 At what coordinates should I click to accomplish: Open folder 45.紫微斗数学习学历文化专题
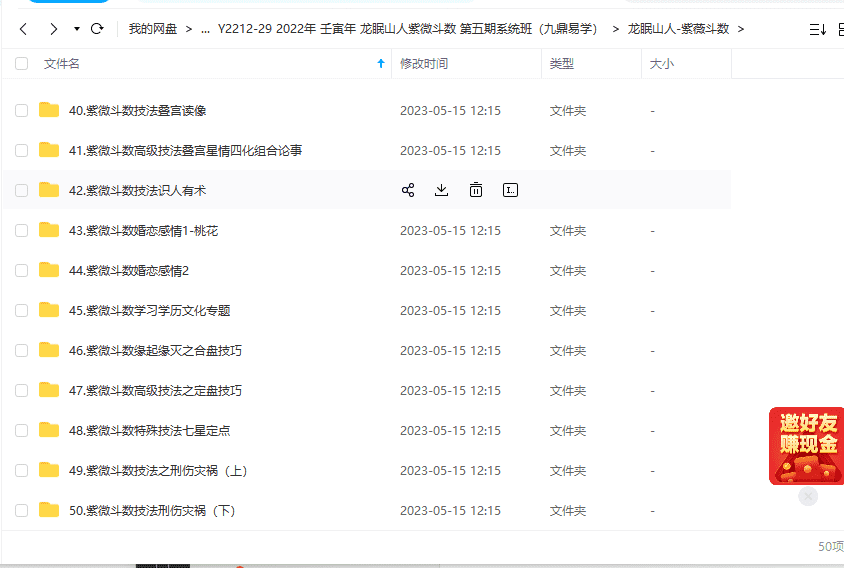coord(150,310)
